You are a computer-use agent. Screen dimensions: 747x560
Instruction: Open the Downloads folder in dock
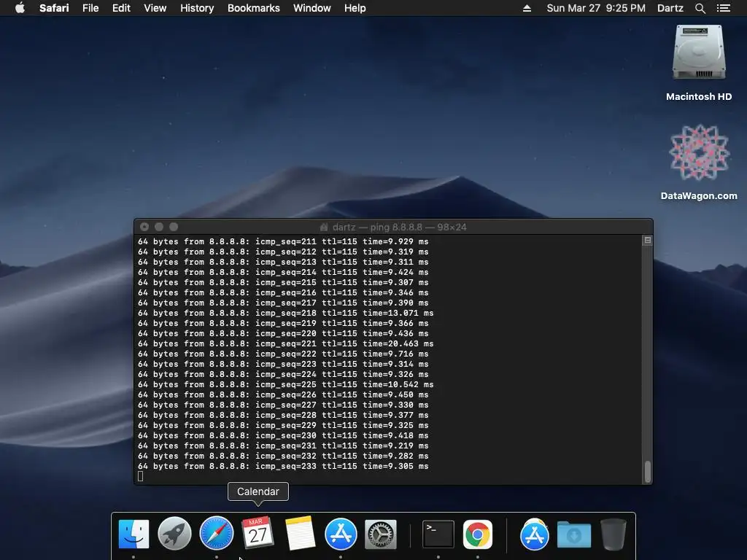[574, 534]
